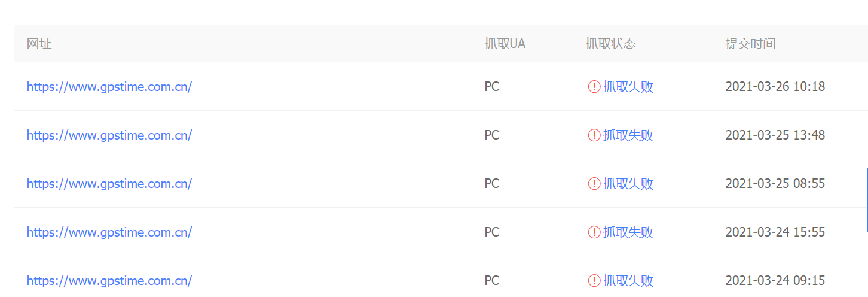Open the gpstime URL submitted 2021-03-24 15:55

(x=109, y=232)
